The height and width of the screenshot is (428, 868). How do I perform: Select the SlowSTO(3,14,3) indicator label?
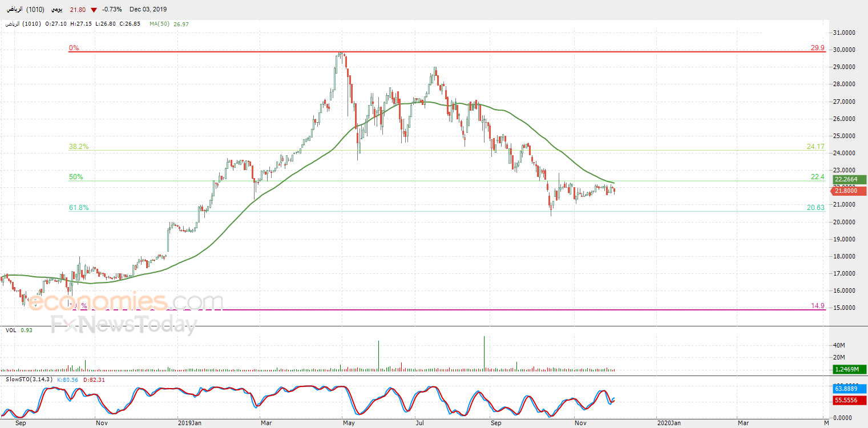(x=29, y=379)
